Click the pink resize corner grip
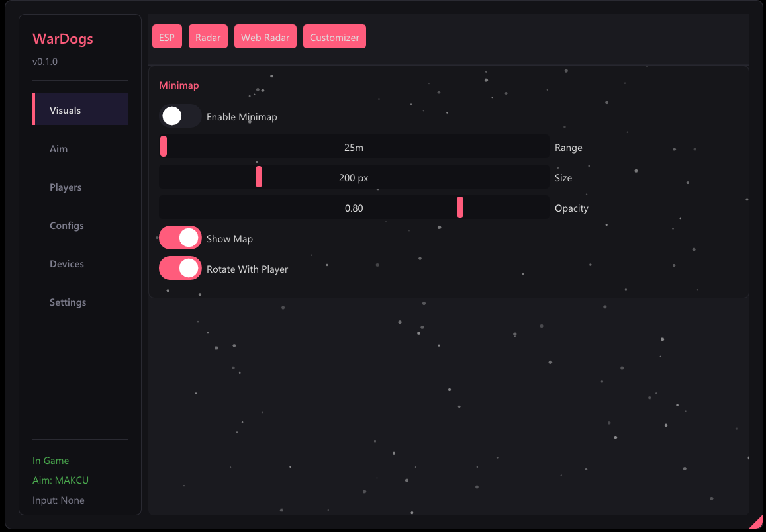Screen dimensions: 766x532 [x=757, y=523]
